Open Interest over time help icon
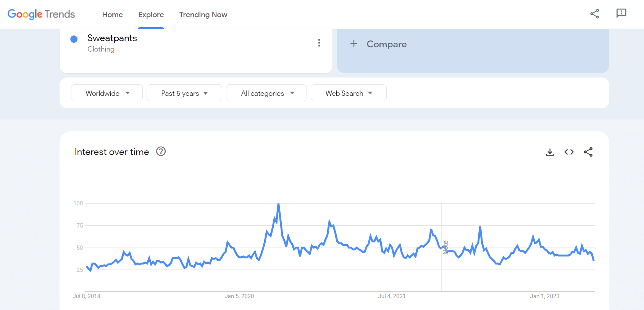This screenshot has width=644, height=310. (x=161, y=152)
